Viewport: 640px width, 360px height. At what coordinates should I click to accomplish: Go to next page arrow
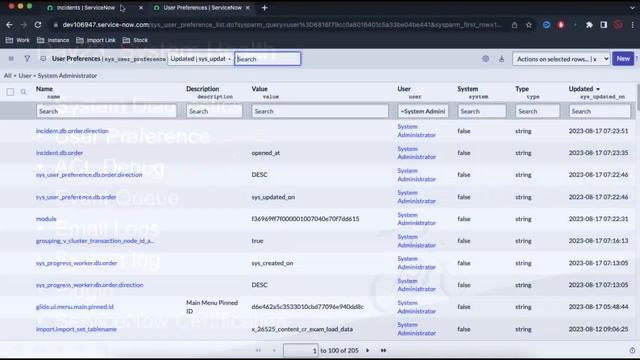point(367,350)
